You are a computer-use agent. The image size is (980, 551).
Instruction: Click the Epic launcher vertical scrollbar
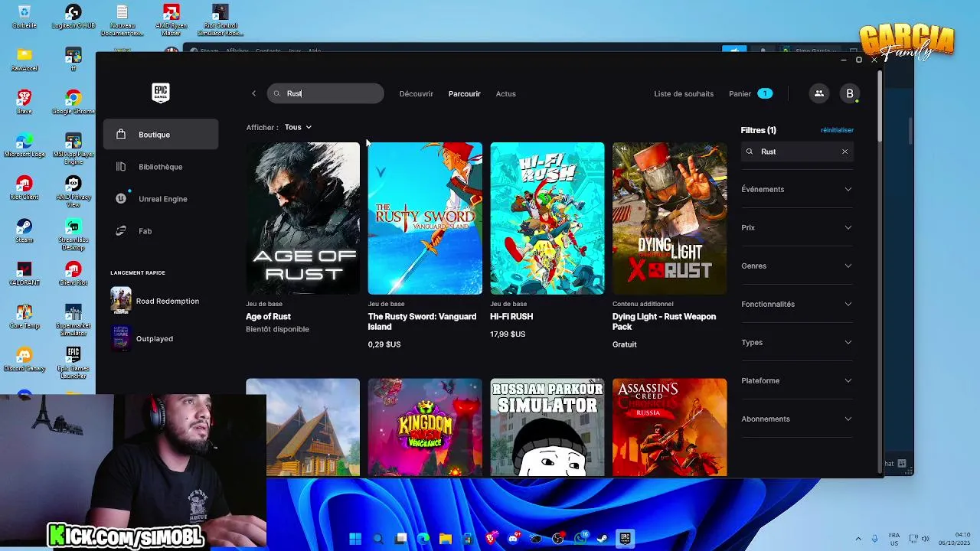(880, 105)
